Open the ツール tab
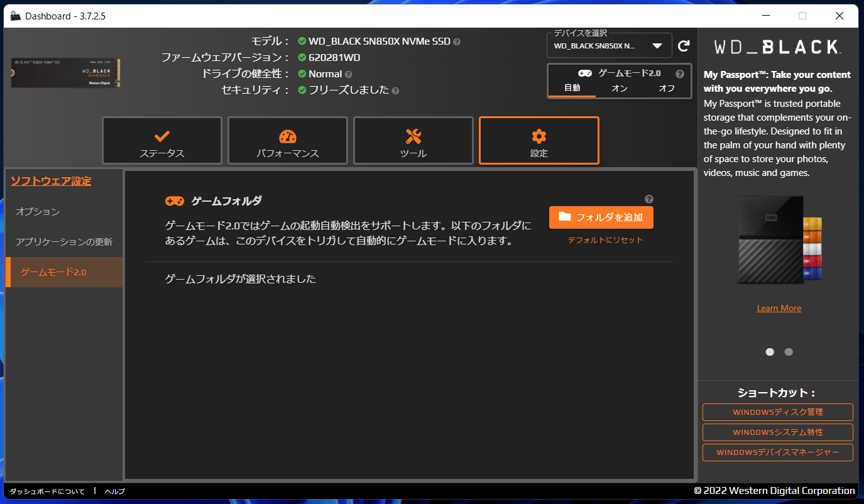Viewport: 864px width, 504px height. (413, 141)
